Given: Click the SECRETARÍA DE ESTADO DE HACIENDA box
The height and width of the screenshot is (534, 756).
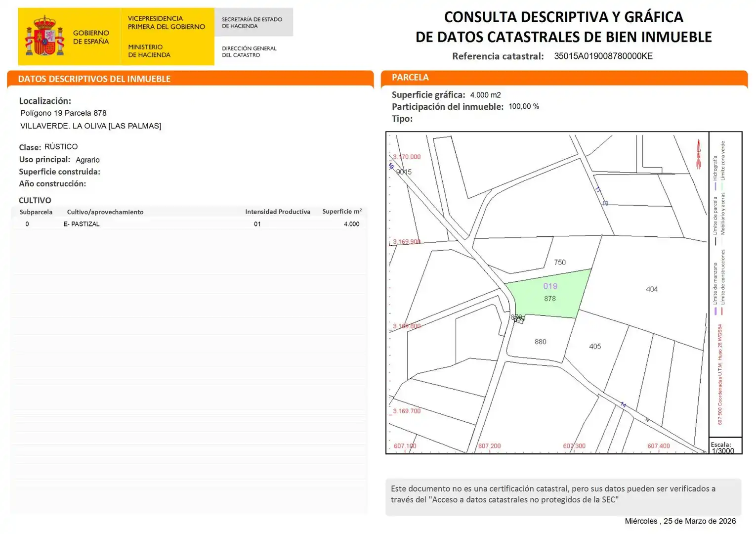Looking at the screenshot, I should coord(253,22).
